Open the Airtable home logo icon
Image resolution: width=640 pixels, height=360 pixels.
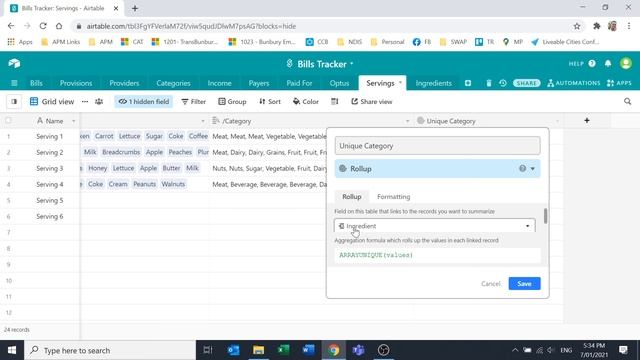tap(14, 63)
